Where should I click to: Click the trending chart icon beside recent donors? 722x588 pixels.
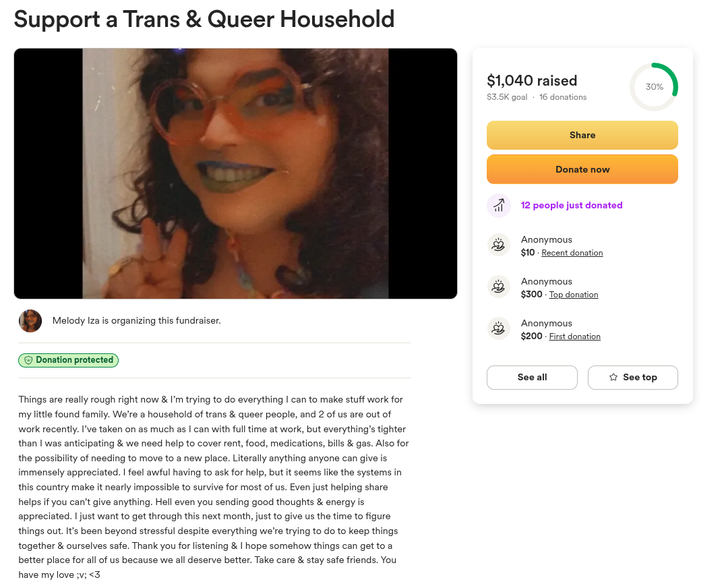click(x=499, y=206)
